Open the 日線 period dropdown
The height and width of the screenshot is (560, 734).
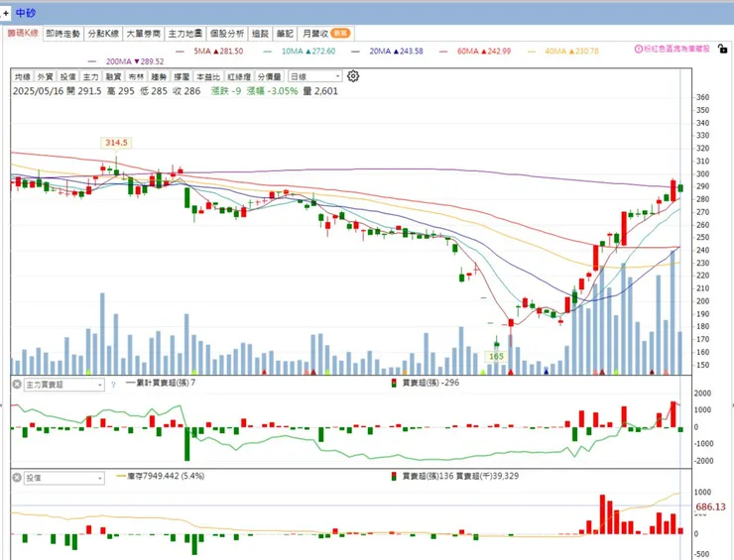click(315, 76)
